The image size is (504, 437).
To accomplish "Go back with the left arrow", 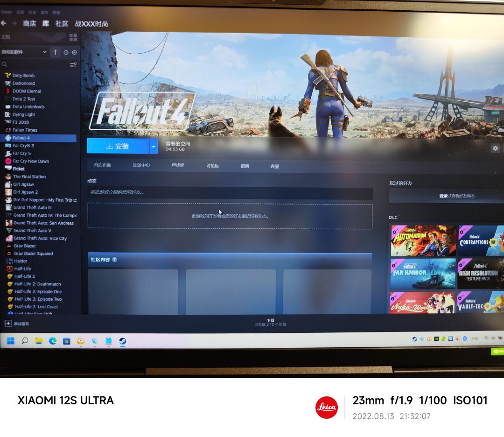I will point(4,23).
